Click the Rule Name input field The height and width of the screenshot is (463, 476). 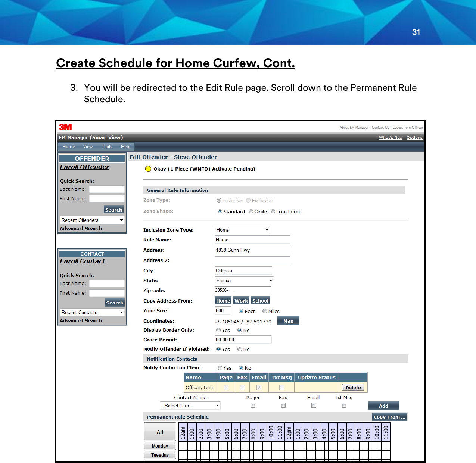pyautogui.click(x=252, y=240)
